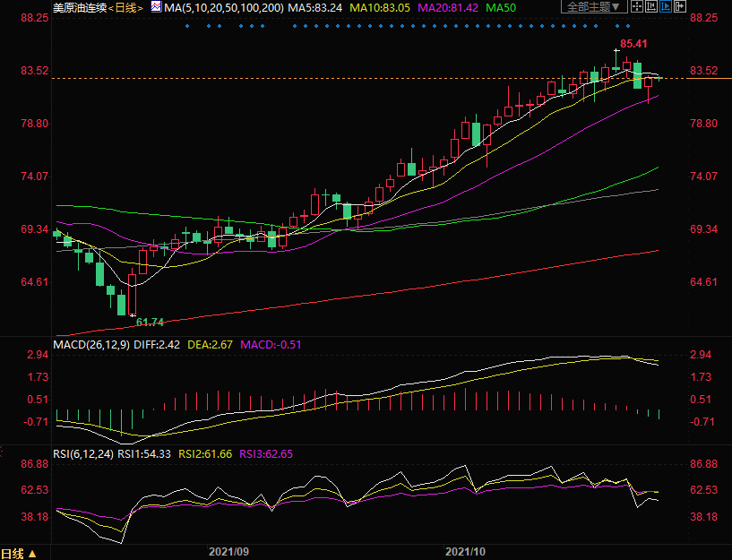
Task: Click the 61.74 low price marker
Action: (x=150, y=322)
